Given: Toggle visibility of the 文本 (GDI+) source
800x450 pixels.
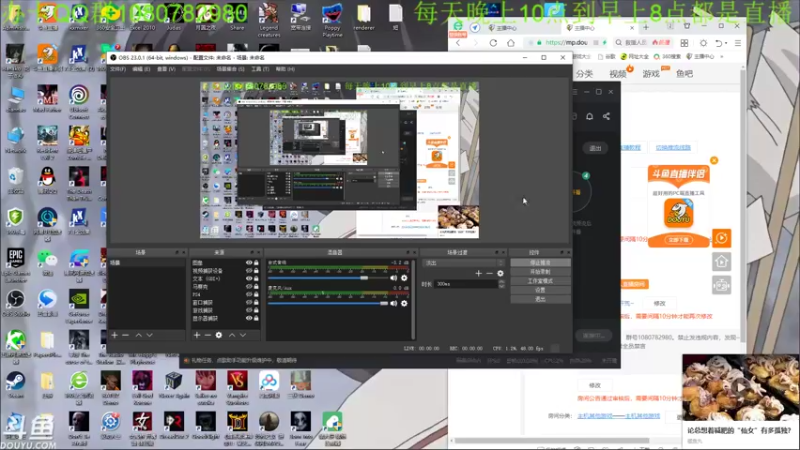Looking at the screenshot, I should point(249,279).
